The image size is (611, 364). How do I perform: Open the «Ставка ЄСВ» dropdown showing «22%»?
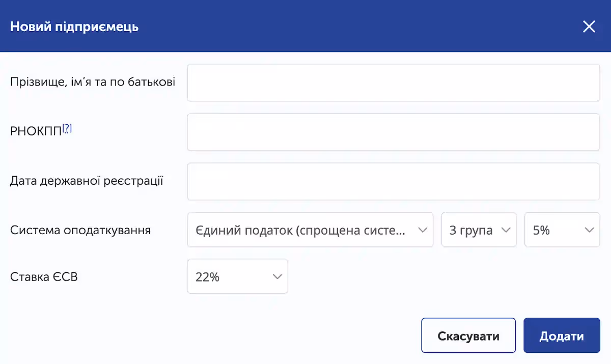[x=237, y=276]
